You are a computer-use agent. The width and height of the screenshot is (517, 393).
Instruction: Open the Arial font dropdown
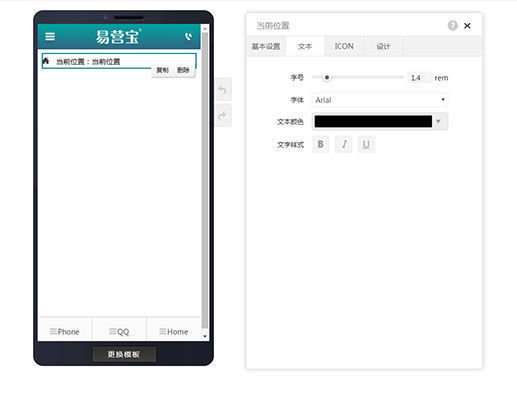click(x=380, y=100)
